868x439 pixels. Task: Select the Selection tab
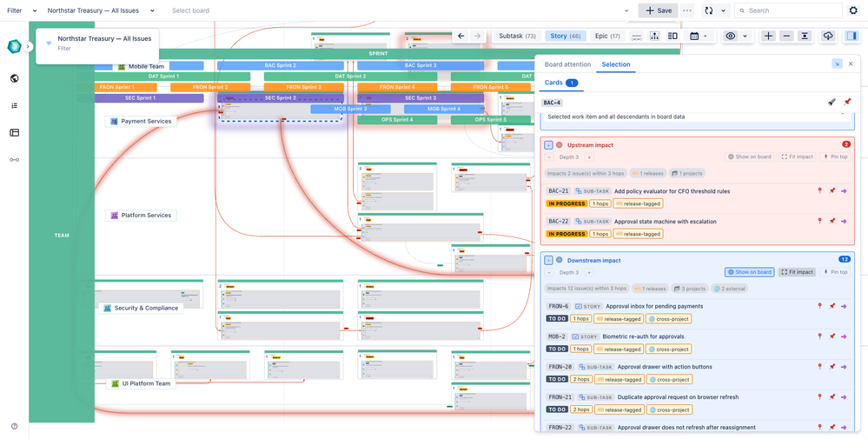[615, 65]
